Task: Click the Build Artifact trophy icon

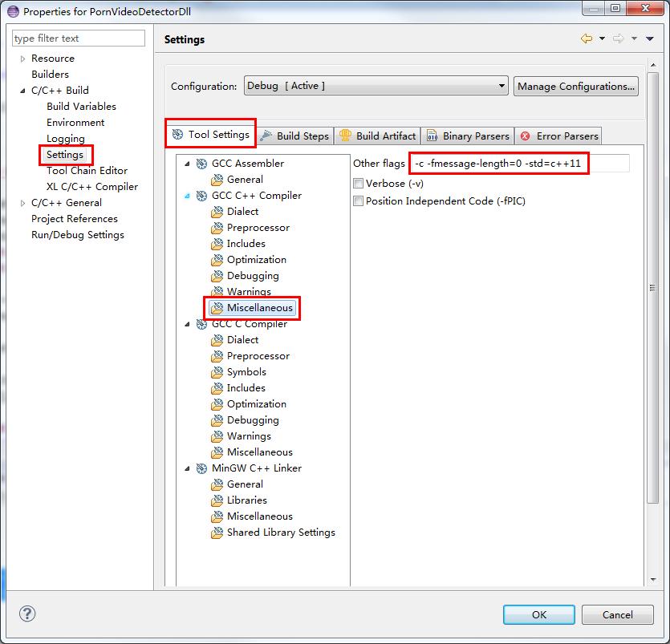Action: [345, 136]
